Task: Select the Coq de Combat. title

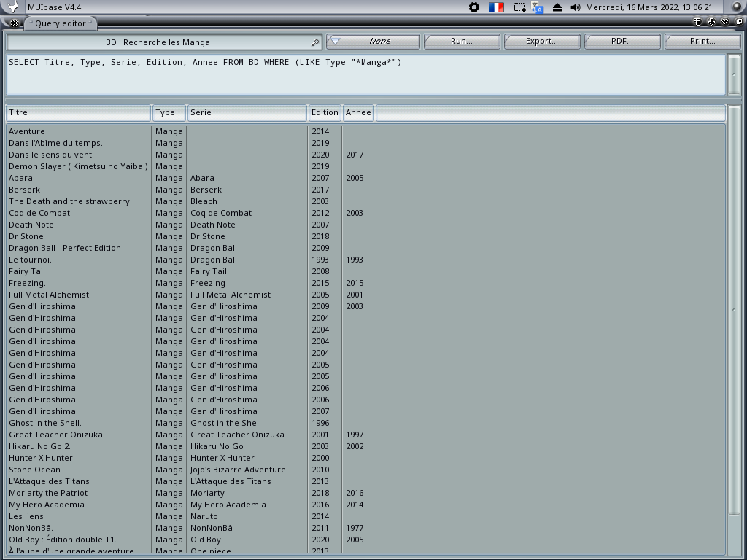Action: click(x=40, y=213)
